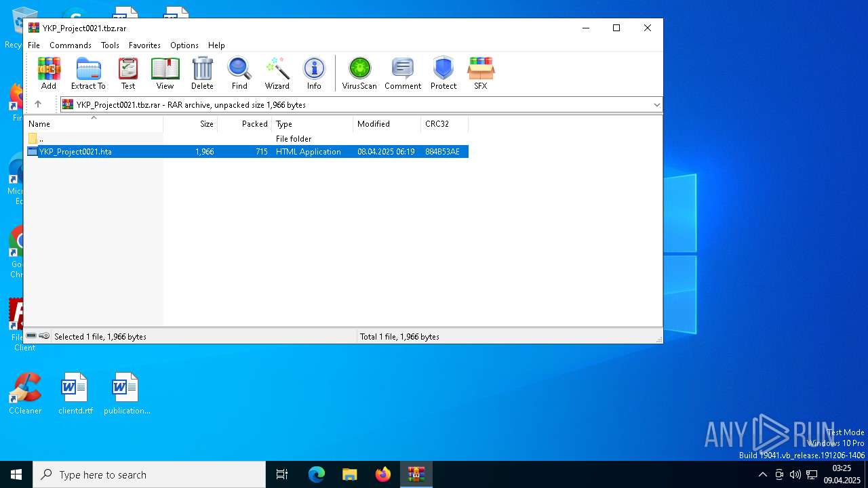The width and height of the screenshot is (868, 488).
Task: Click the Test archive toolbar icon
Action: (x=128, y=73)
